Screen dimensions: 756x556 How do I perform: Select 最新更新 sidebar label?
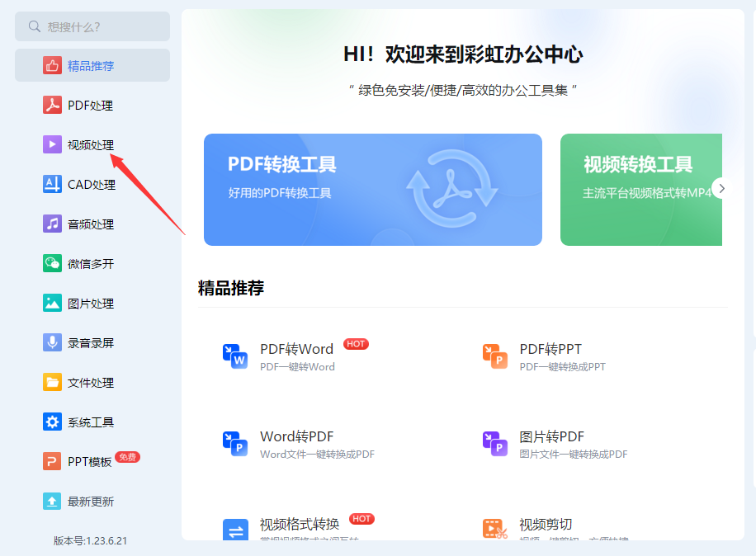91,502
